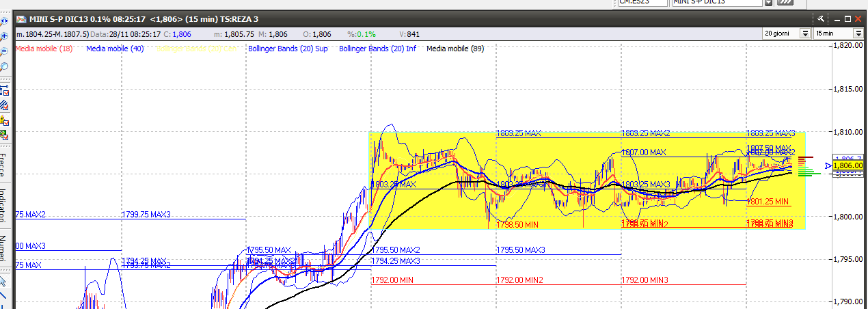
Task: Click the 1,800.00 price axis label
Action: point(848,217)
